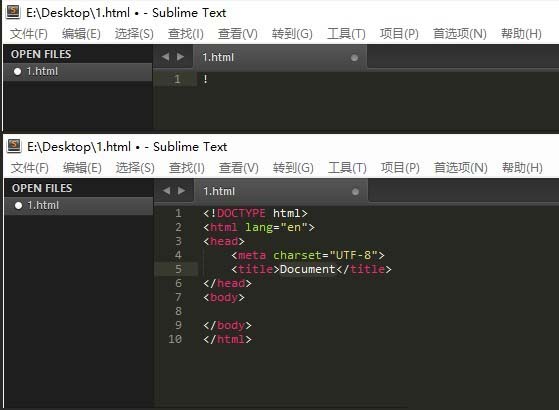The width and height of the screenshot is (559, 410).
Task: Select the 1.html tab in upper window
Action: coord(280,57)
